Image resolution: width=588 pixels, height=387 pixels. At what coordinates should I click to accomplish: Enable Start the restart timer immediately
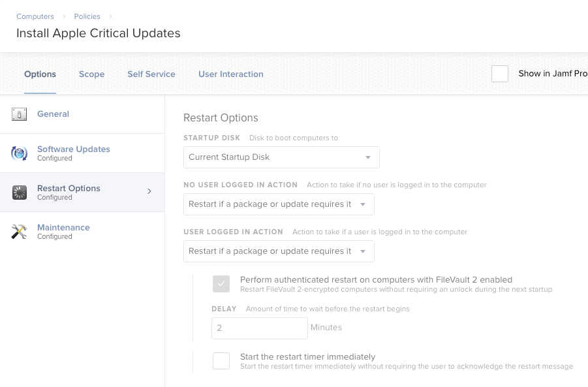[x=221, y=361]
